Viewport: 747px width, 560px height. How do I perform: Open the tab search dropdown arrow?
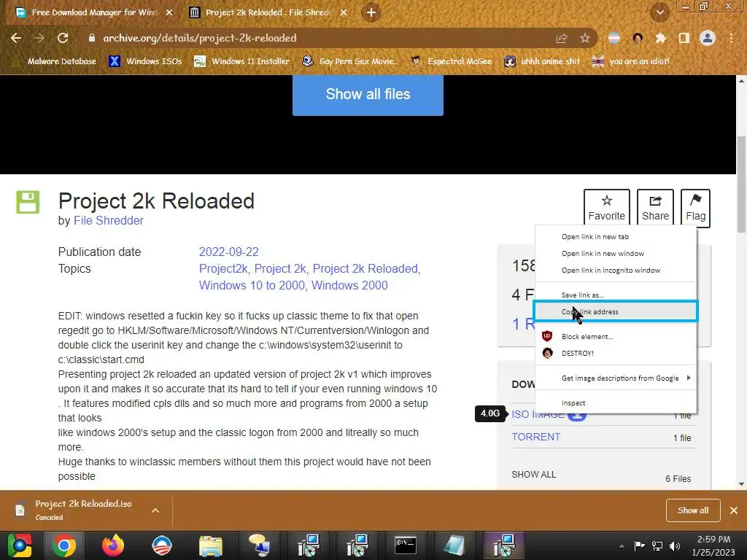(659, 13)
